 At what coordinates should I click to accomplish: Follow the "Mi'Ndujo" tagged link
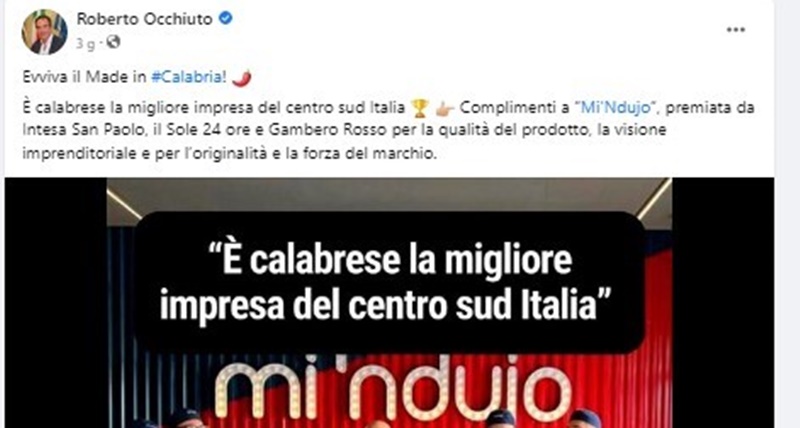[x=616, y=108]
